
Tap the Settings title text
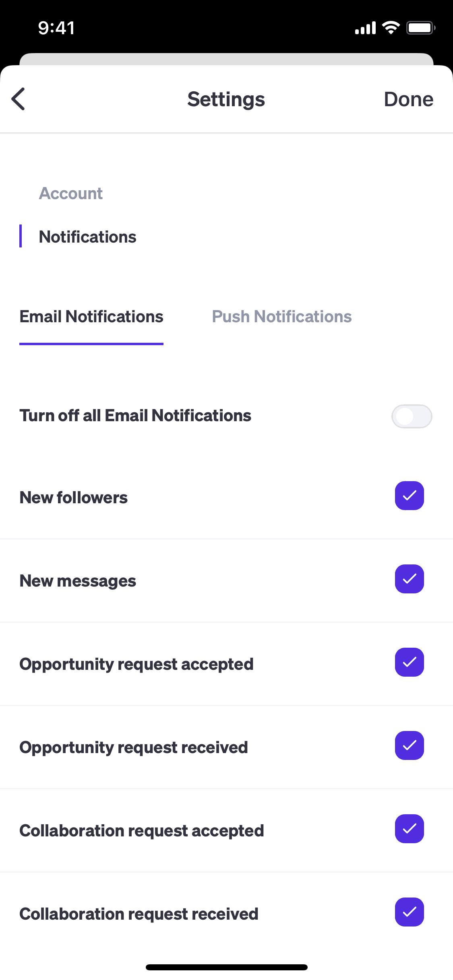click(226, 99)
